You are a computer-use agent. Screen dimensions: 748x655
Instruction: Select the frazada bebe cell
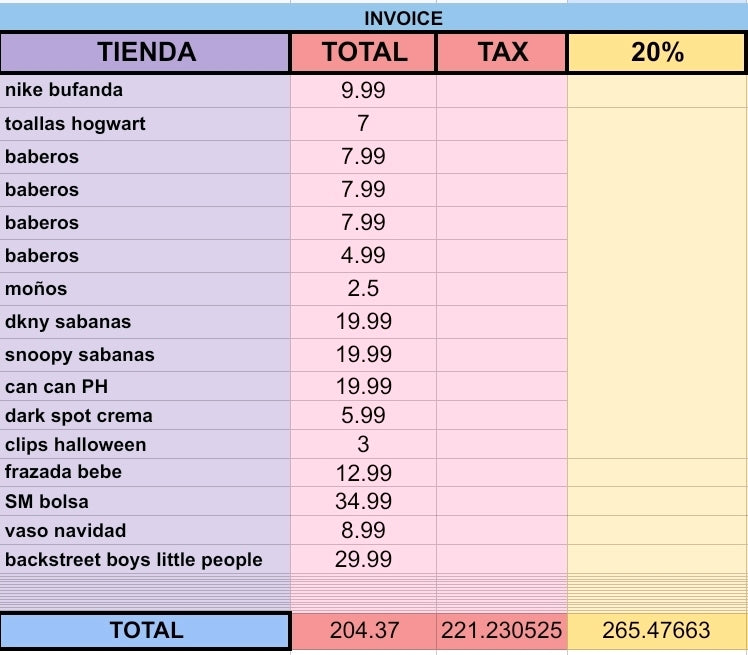tap(146, 472)
